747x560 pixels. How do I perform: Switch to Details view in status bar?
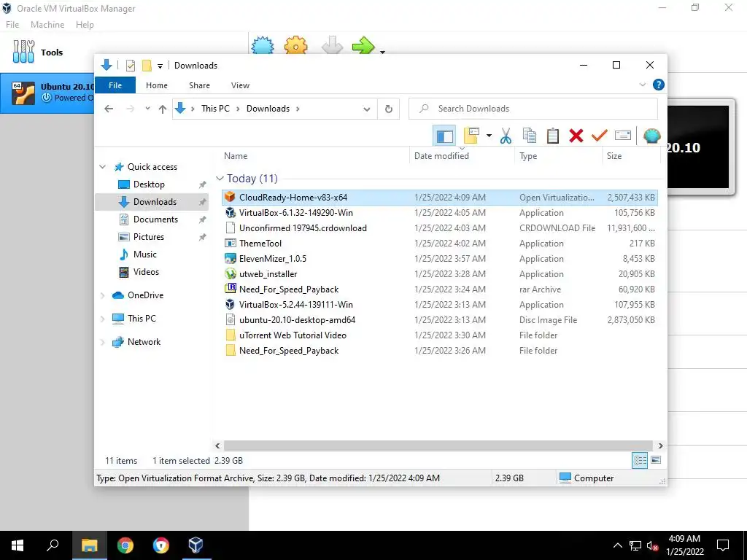[x=640, y=460]
